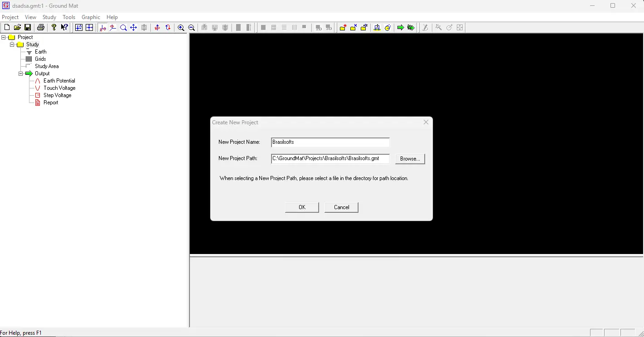Screen dimensions: 644x337
Task: Maximize the Ground Mat window
Action: click(x=613, y=6)
